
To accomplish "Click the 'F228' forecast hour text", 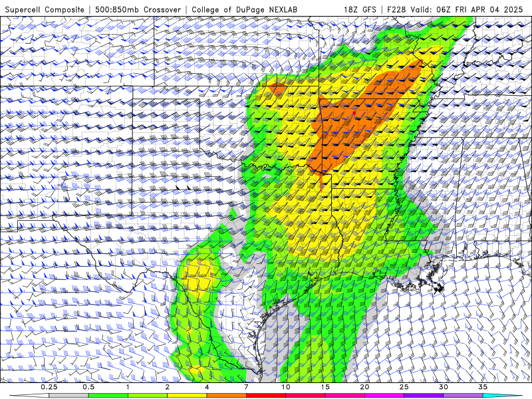I will [396, 9].
